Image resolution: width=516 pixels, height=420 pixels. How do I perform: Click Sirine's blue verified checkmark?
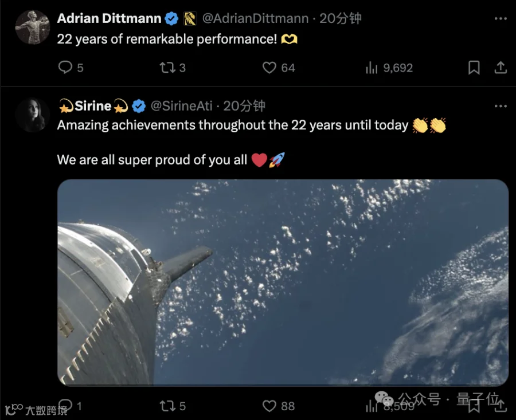coord(139,106)
